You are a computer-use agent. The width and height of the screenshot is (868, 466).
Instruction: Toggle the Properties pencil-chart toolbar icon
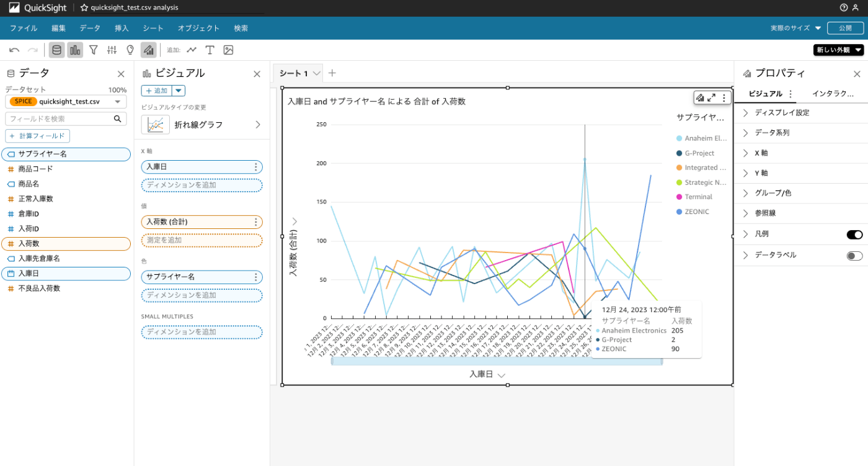148,50
